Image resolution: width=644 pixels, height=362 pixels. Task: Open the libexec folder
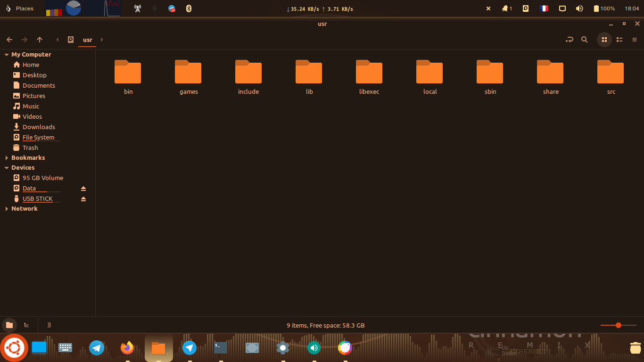pyautogui.click(x=369, y=77)
